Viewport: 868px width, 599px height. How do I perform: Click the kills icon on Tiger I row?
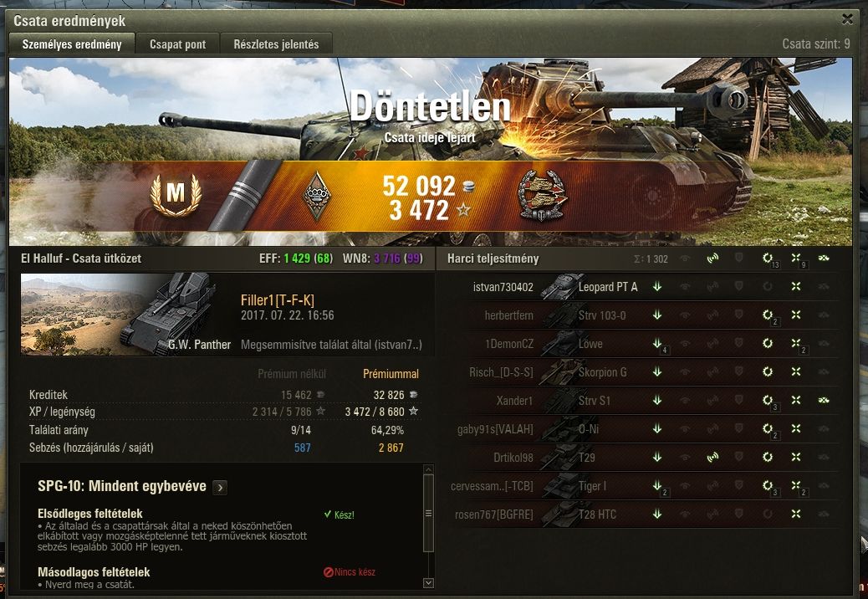point(795,485)
